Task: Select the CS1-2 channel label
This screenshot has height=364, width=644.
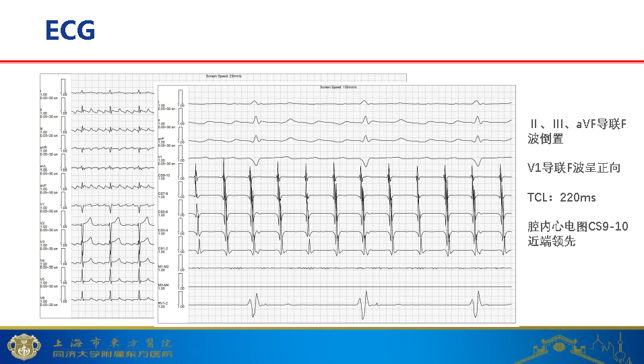Action: click(163, 249)
